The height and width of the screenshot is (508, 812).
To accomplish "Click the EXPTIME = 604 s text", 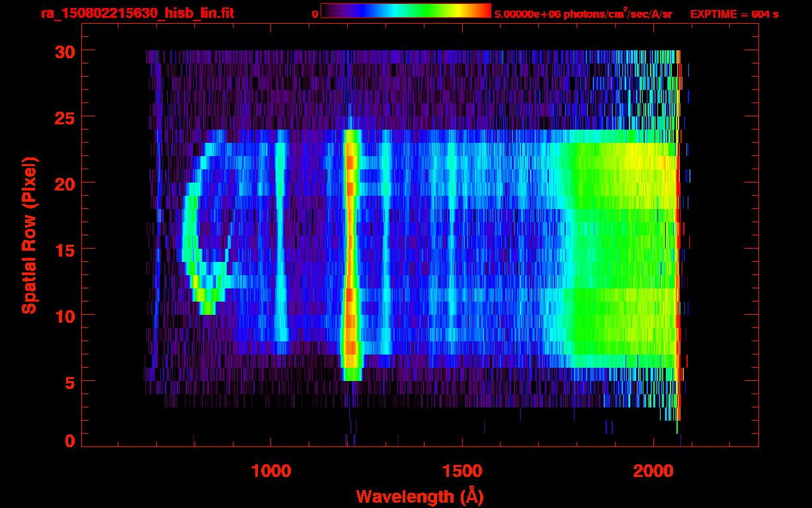I will [x=734, y=14].
